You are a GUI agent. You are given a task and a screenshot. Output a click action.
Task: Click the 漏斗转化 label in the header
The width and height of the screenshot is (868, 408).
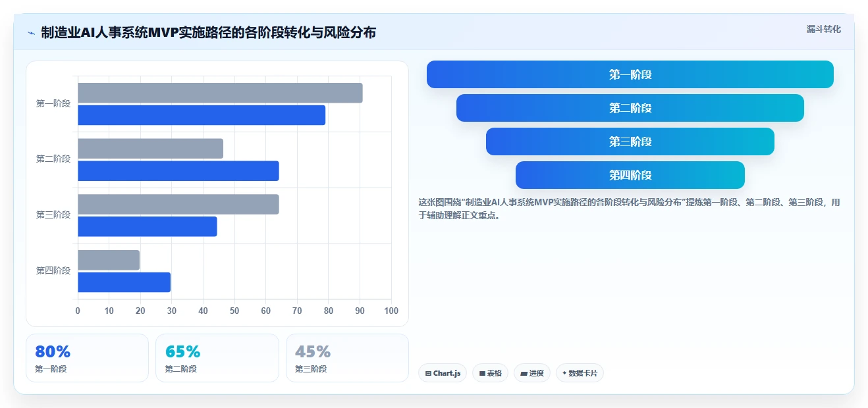click(823, 29)
